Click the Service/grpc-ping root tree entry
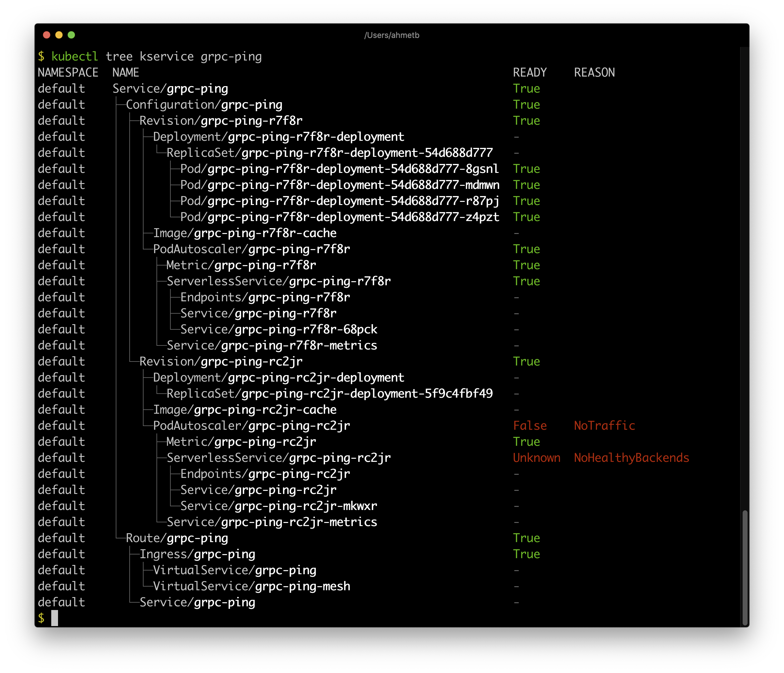The image size is (784, 673). click(x=170, y=89)
